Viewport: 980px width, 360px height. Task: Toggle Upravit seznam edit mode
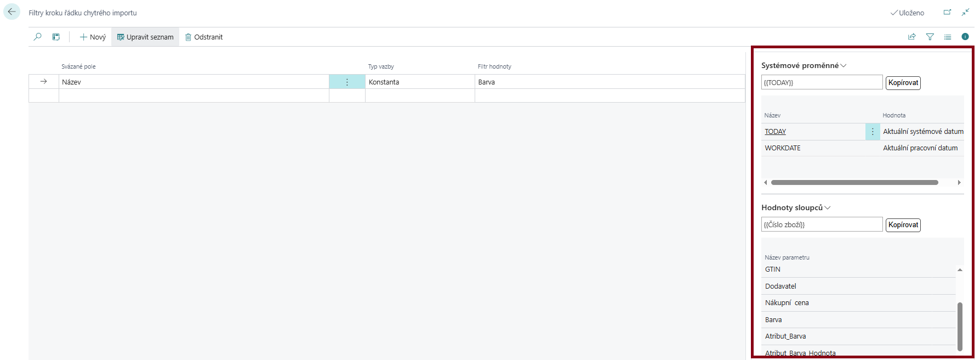click(145, 37)
